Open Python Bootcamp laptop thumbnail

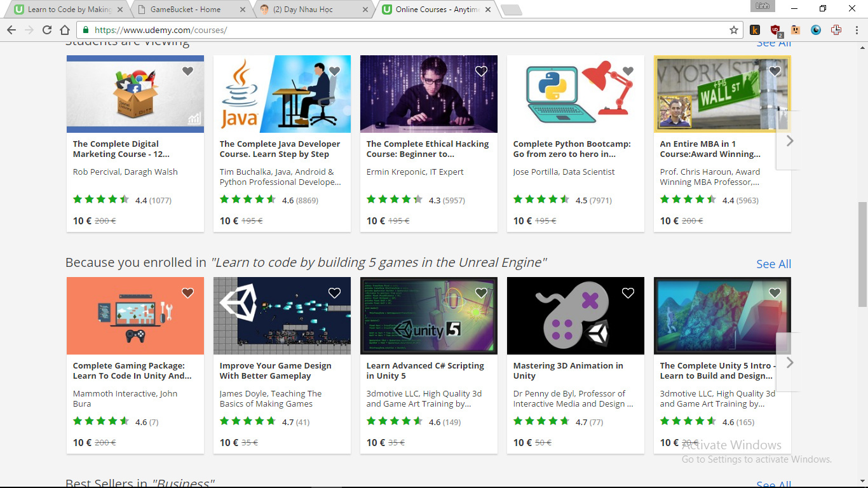(576, 94)
